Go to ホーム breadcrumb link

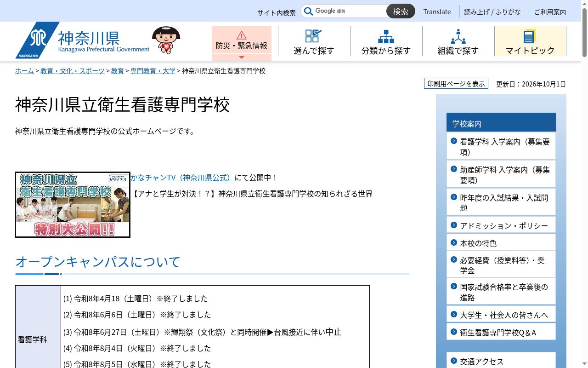coord(24,71)
